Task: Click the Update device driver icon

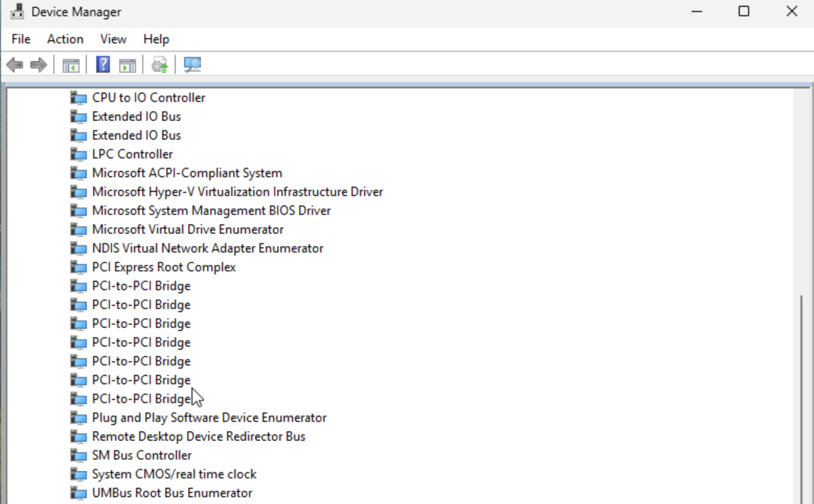Action: click(160, 65)
